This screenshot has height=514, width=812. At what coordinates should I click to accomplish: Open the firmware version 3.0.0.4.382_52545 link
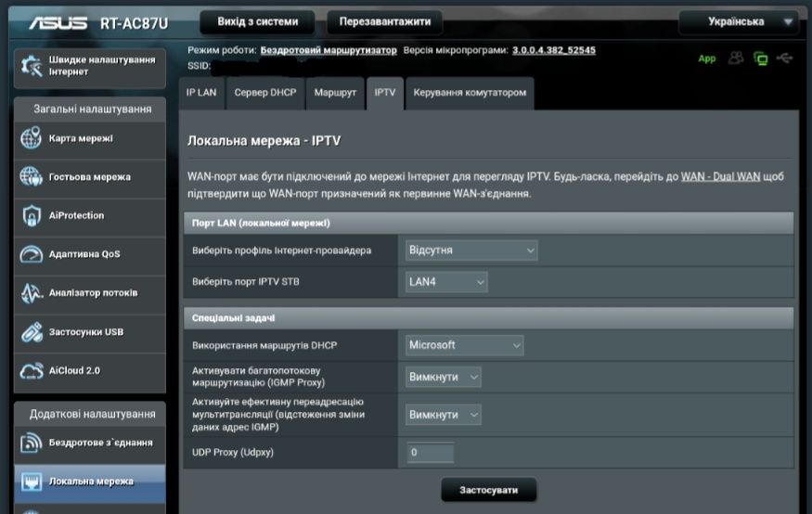pos(554,50)
